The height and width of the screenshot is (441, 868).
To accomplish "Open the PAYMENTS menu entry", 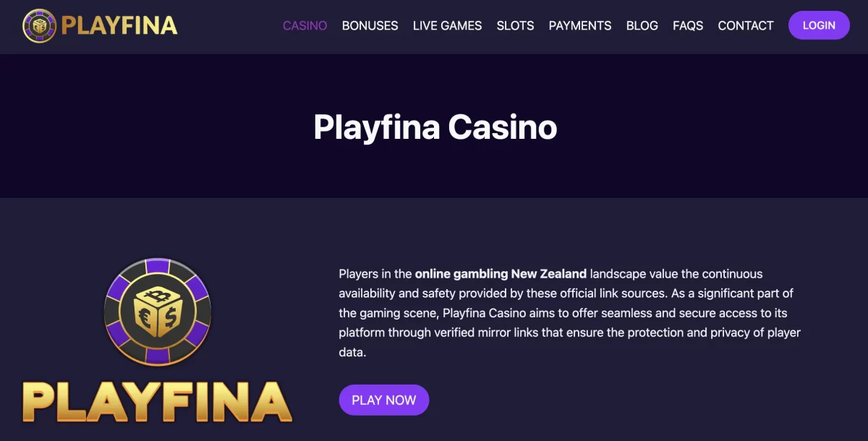I will click(580, 25).
